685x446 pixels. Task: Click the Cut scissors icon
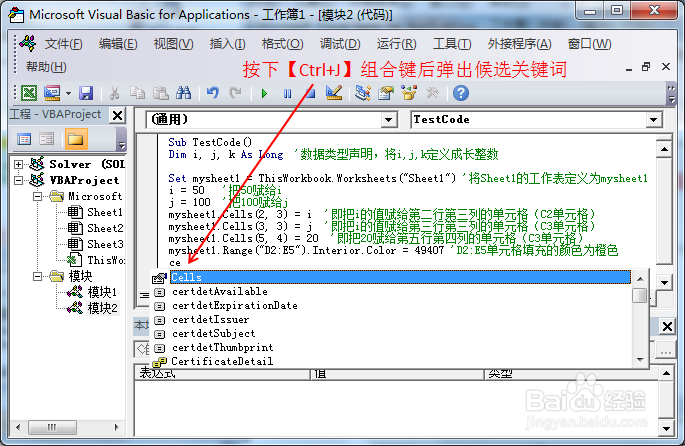click(x=114, y=93)
